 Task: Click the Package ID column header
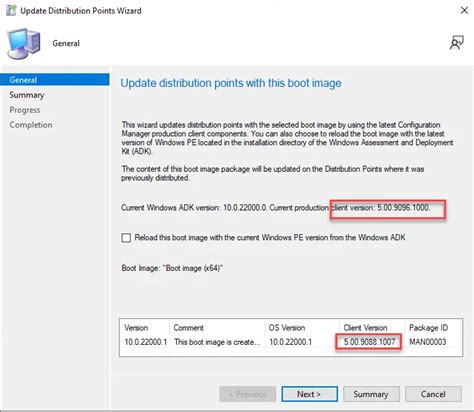pos(428,328)
